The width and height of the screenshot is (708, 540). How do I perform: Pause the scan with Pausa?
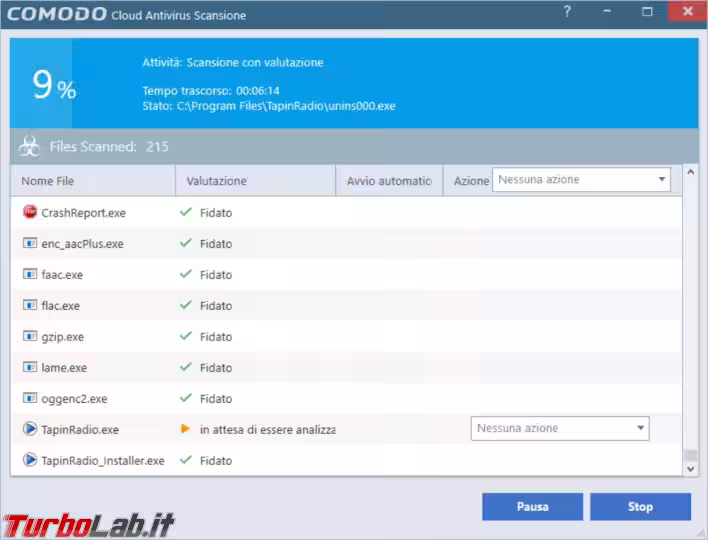coord(532,507)
